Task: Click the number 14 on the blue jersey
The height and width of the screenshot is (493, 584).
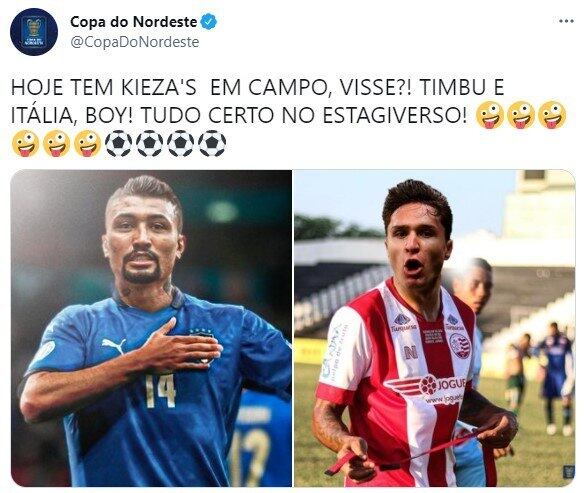Action: 160,391
